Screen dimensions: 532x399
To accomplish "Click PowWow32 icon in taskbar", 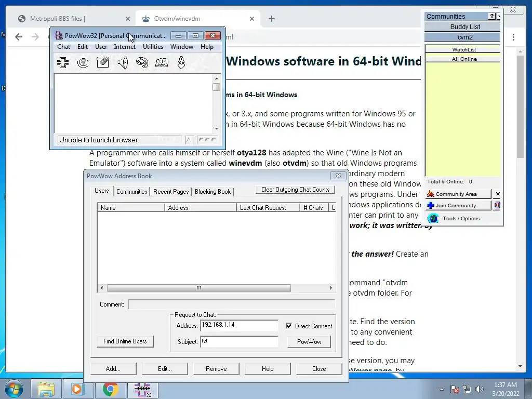I will click(142, 389).
